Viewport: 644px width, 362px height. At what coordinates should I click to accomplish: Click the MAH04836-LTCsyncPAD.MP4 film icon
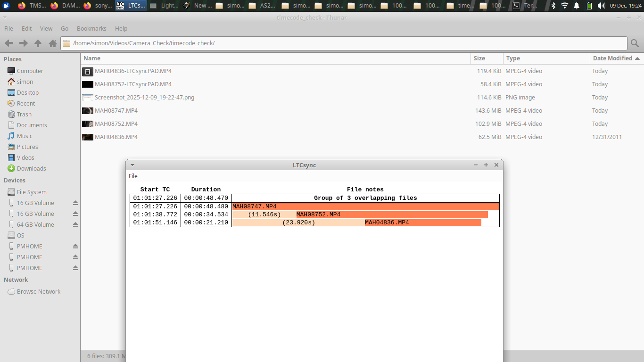[x=87, y=72]
